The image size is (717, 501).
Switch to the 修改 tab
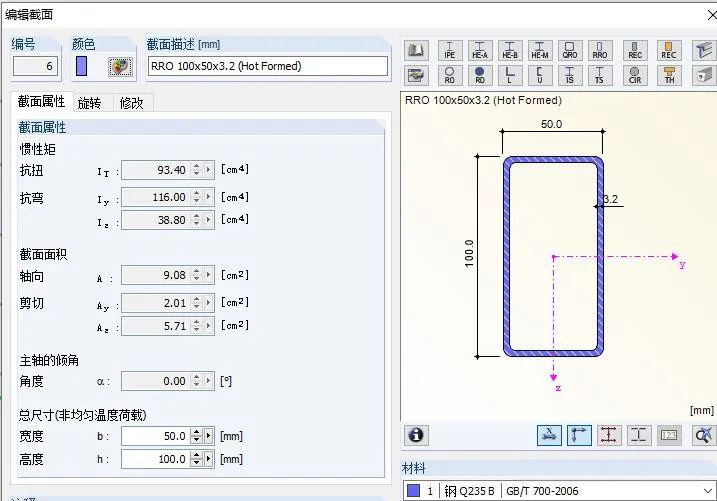tap(131, 102)
